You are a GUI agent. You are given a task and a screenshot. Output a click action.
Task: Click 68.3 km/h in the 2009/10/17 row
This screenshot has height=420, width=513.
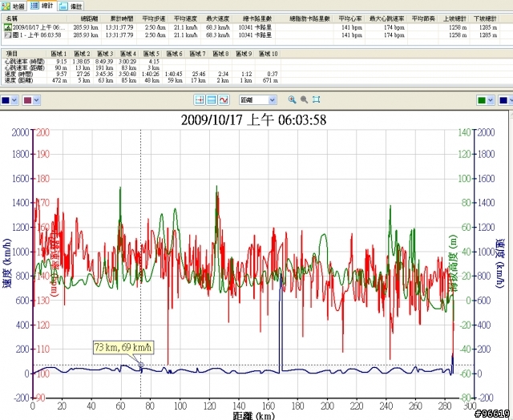tap(218, 27)
